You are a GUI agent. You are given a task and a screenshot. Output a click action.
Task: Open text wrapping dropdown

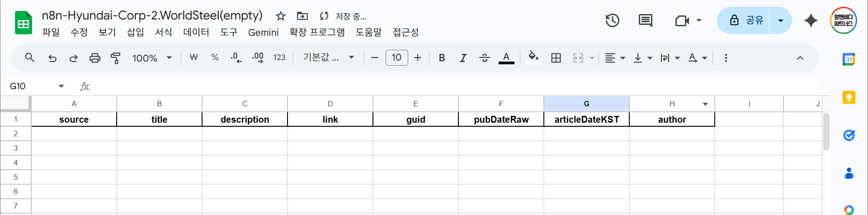point(670,58)
